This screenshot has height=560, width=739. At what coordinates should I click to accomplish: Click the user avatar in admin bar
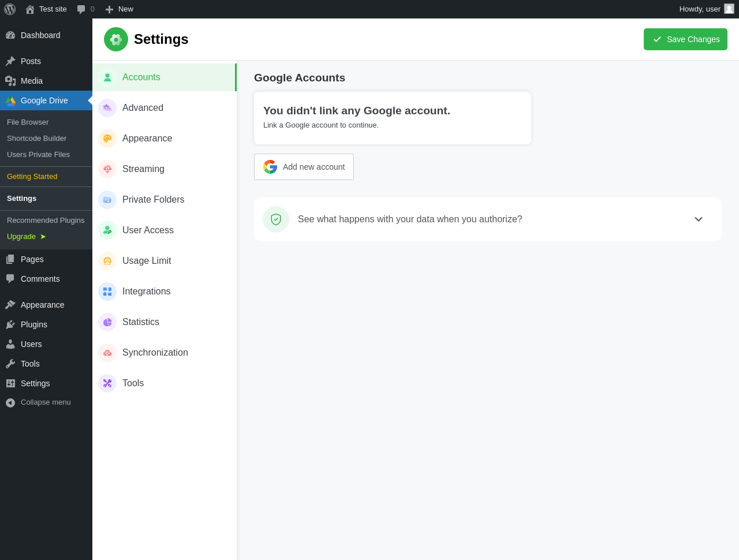729,9
